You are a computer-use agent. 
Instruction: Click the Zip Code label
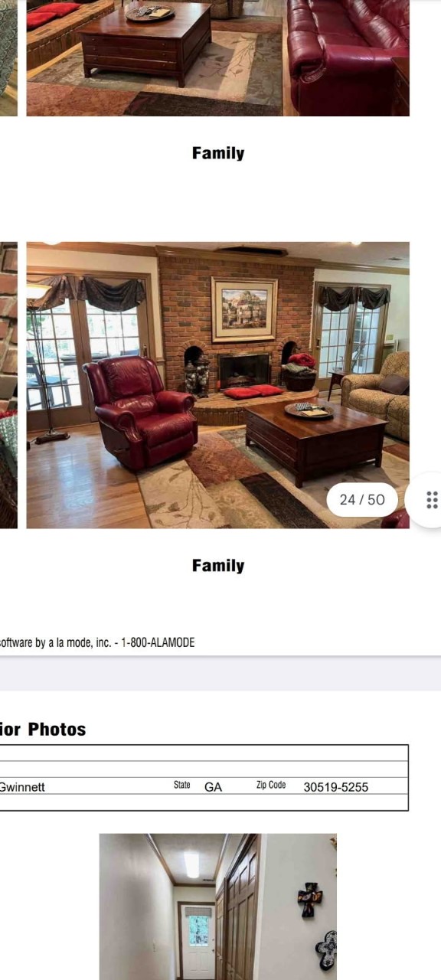pos(271,785)
